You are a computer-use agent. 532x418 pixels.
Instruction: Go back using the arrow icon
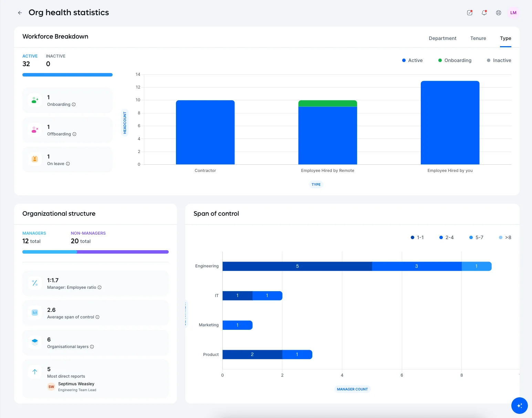coord(20,13)
